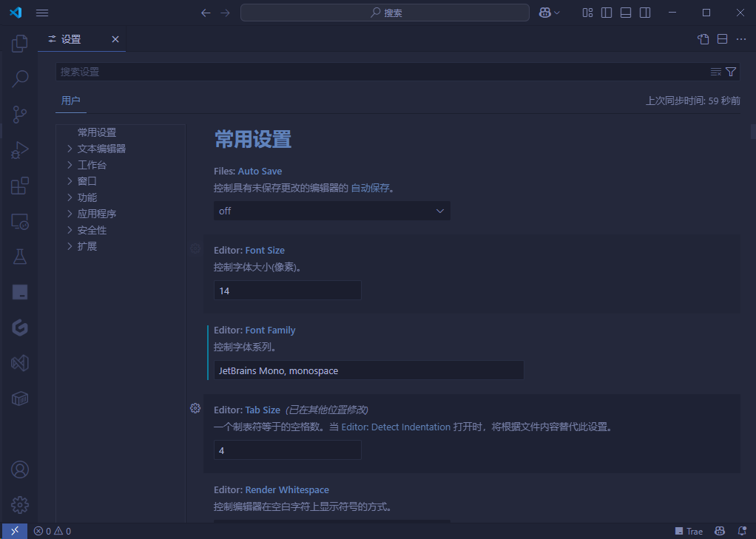Click the remote window status bar icon
Screen dimensions: 756x539
click(15, 531)
